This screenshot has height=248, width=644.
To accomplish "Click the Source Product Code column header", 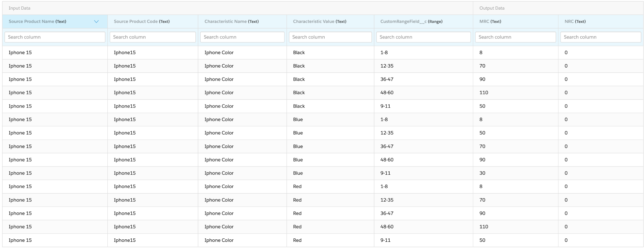I will pos(153,22).
